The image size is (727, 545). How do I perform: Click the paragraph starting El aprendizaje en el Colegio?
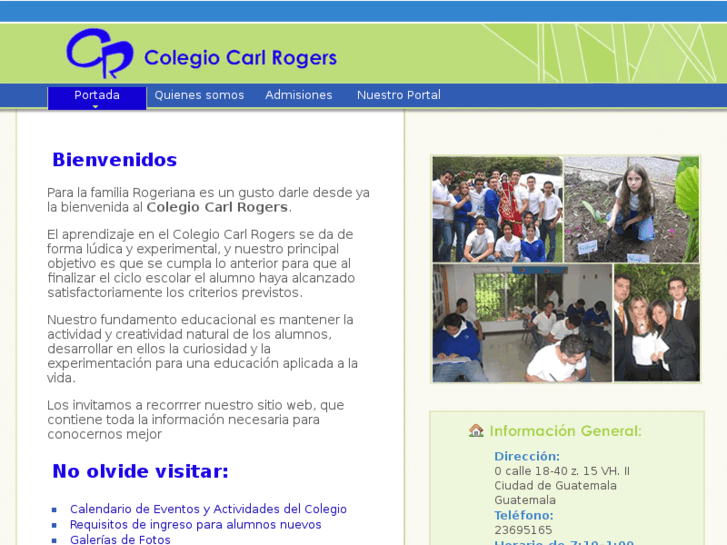click(201, 263)
